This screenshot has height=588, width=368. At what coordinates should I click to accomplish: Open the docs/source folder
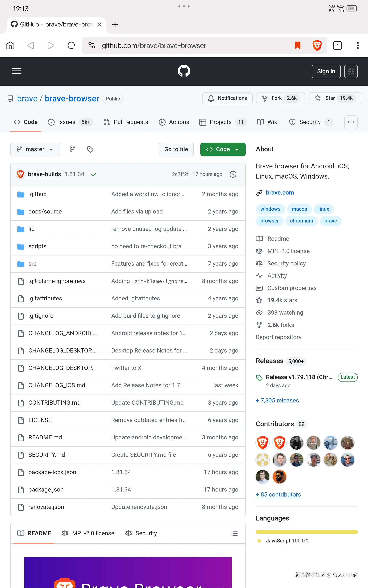(x=45, y=211)
